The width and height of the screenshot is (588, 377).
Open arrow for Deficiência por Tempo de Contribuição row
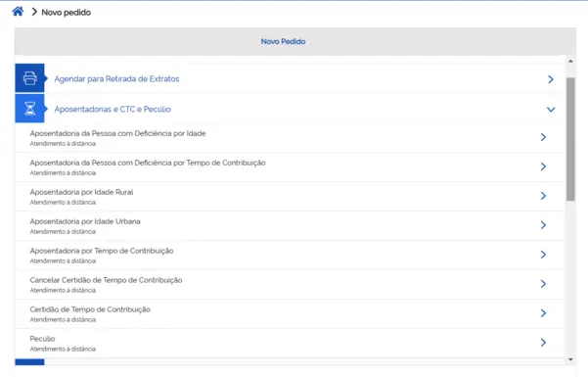point(543,166)
